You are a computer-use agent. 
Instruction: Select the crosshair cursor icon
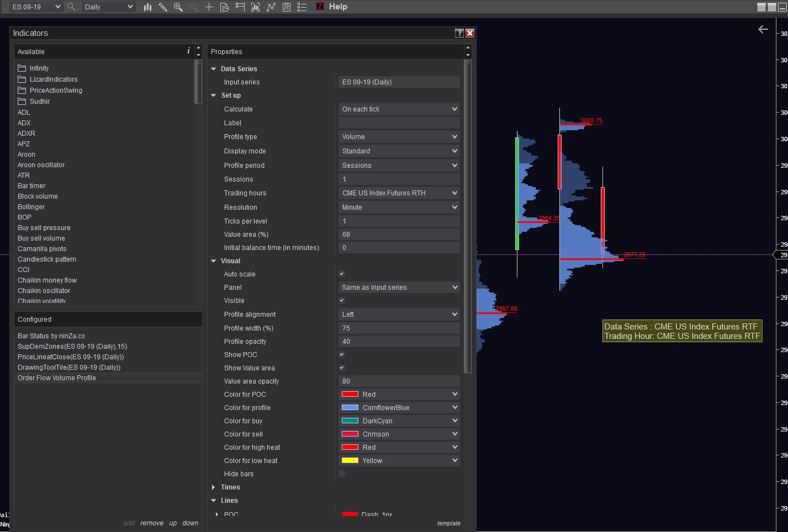209,7
